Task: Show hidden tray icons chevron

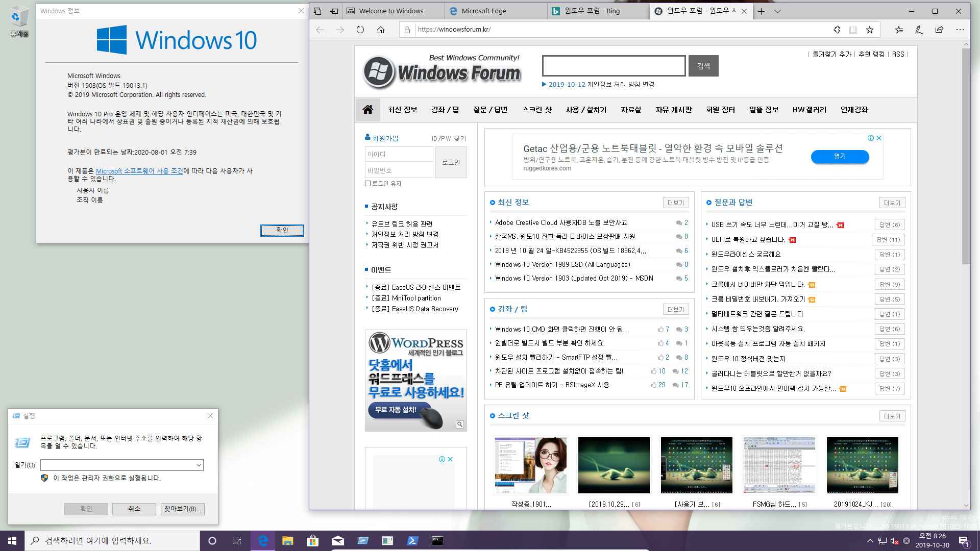Action: [870, 541]
